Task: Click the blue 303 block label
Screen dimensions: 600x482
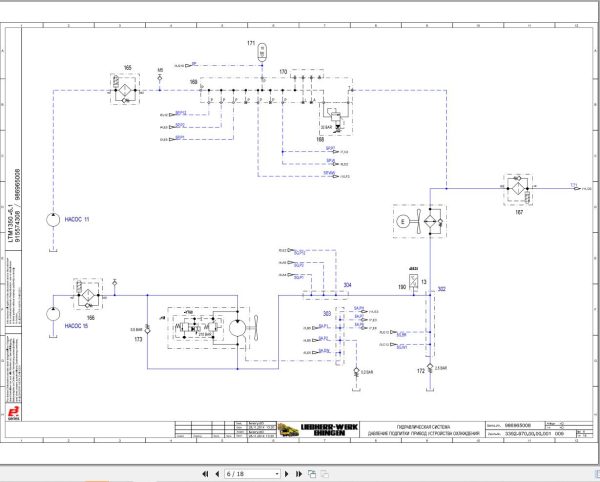Action: tap(327, 314)
